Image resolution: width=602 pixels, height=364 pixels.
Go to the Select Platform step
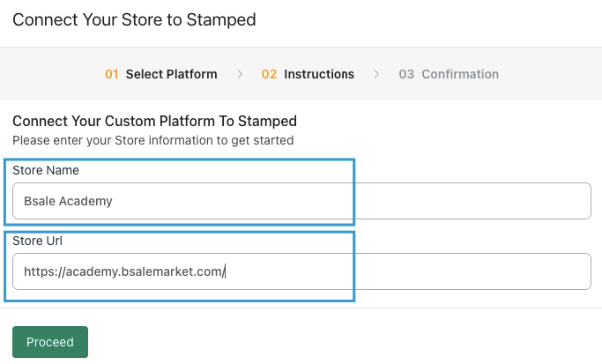click(x=171, y=74)
